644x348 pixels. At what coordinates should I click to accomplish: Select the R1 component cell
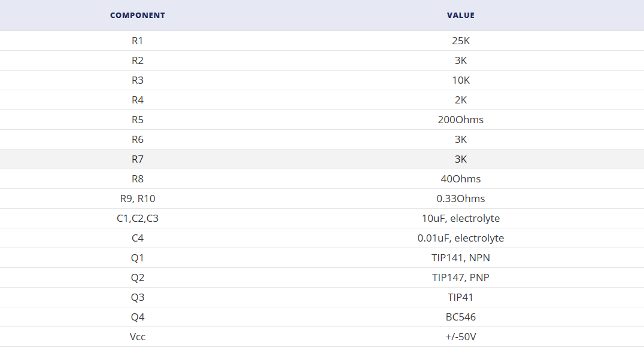[138, 41]
